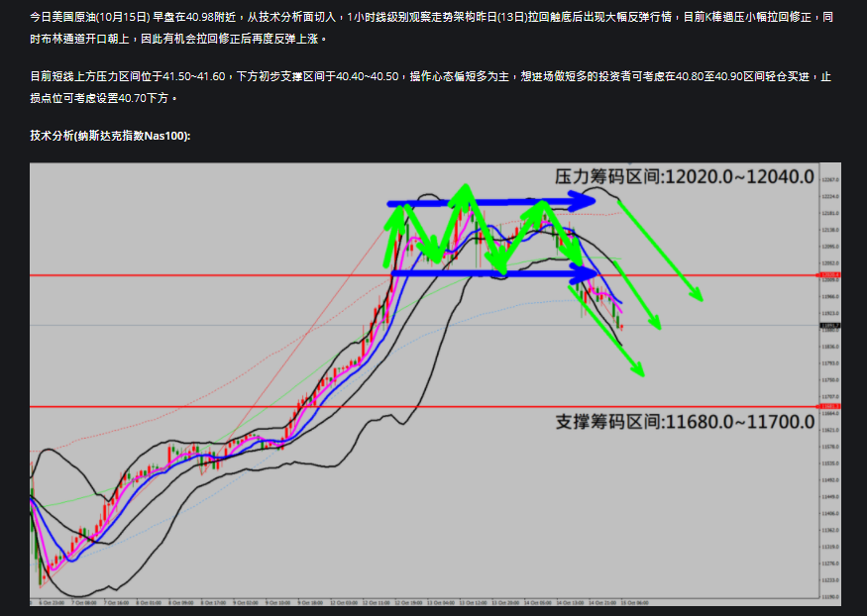867x616 pixels.
Task: Click the 11492.0 price axis label
Action: point(830,480)
